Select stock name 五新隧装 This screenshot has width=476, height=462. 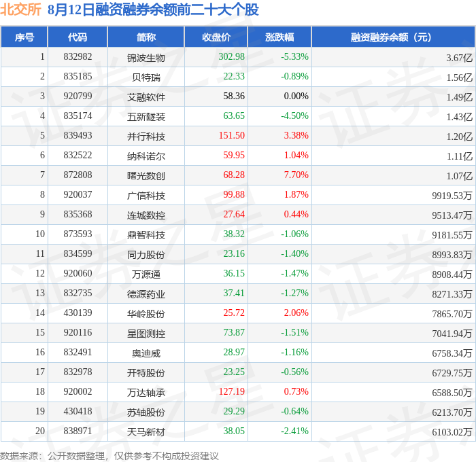(146, 117)
